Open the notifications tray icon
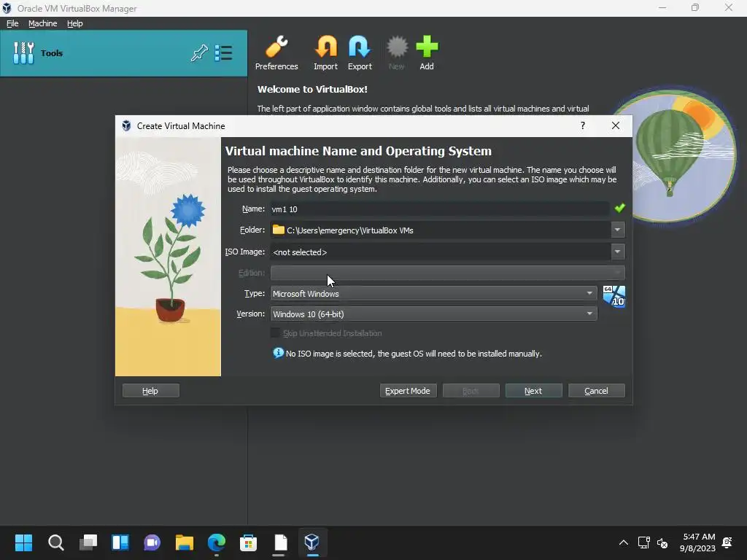The image size is (747, 560). pos(727,542)
